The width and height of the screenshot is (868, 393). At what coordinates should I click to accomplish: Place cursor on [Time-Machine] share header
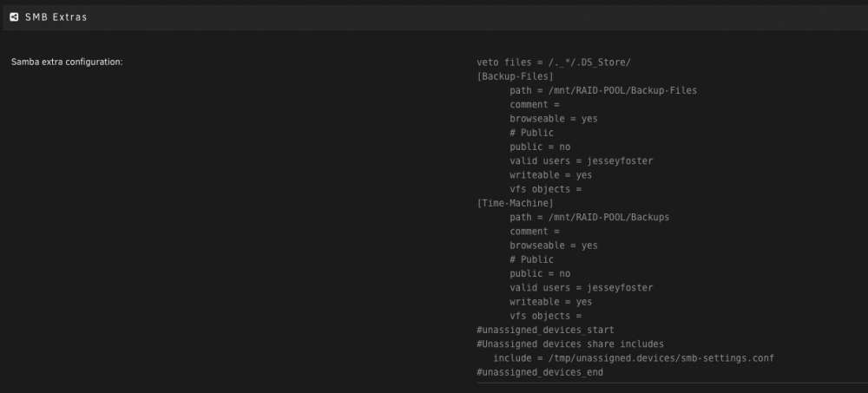tap(515, 203)
